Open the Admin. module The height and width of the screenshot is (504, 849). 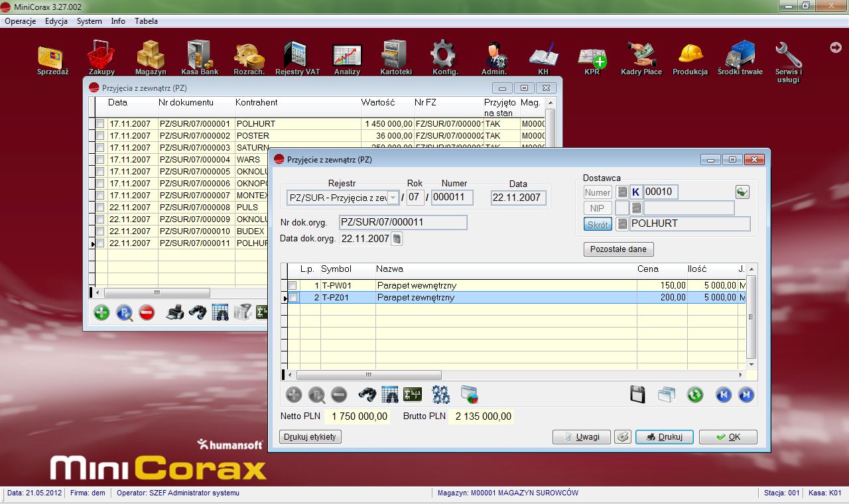(x=493, y=58)
